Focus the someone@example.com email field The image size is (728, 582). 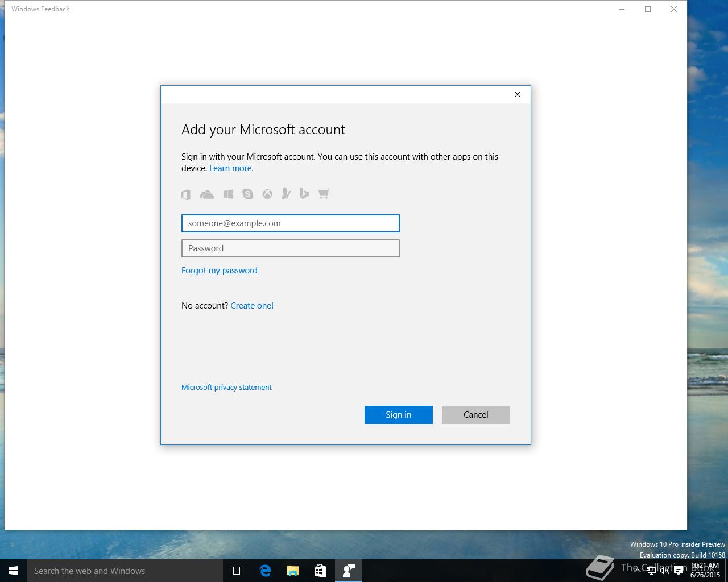(291, 223)
